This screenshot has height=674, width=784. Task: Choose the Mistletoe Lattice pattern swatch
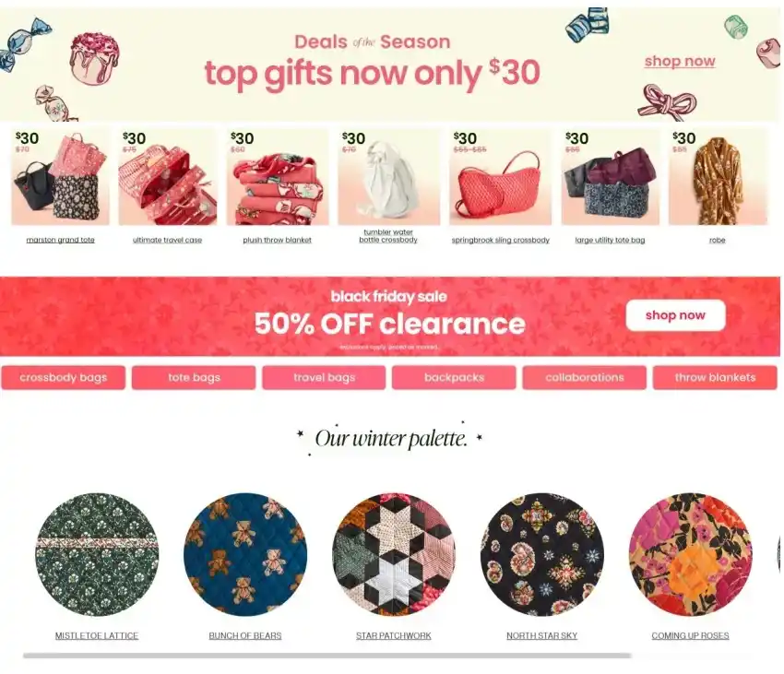pos(97,554)
